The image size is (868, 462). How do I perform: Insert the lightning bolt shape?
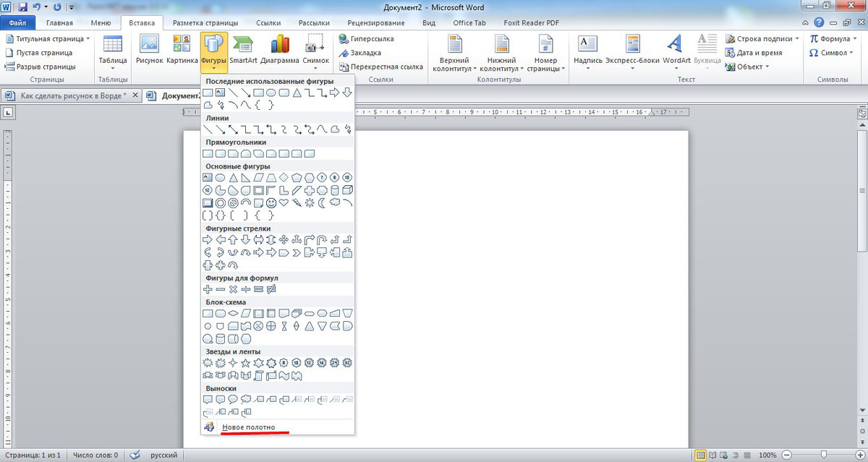(297, 203)
